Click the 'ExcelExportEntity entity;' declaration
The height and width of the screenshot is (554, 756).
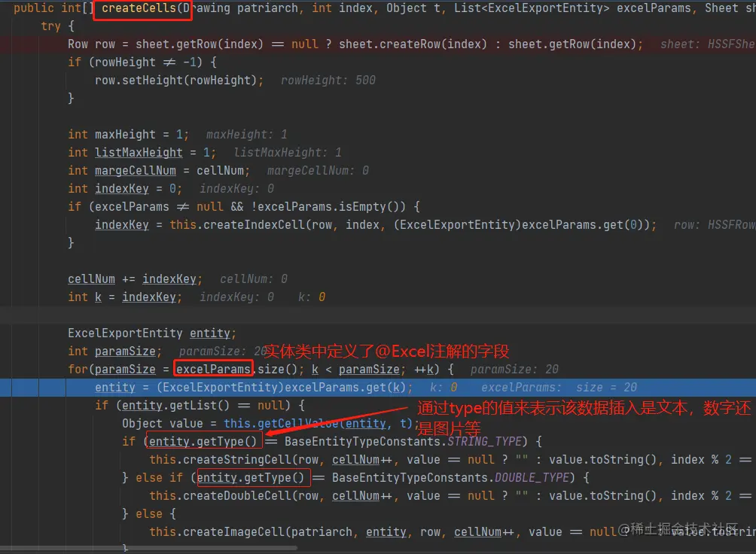point(152,333)
